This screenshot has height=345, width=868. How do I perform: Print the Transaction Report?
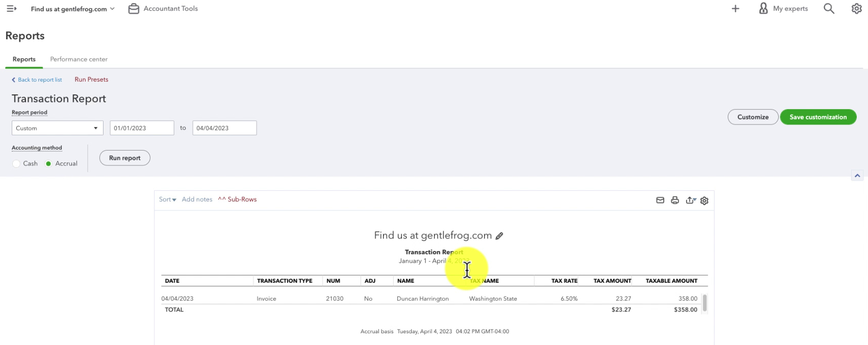point(675,200)
